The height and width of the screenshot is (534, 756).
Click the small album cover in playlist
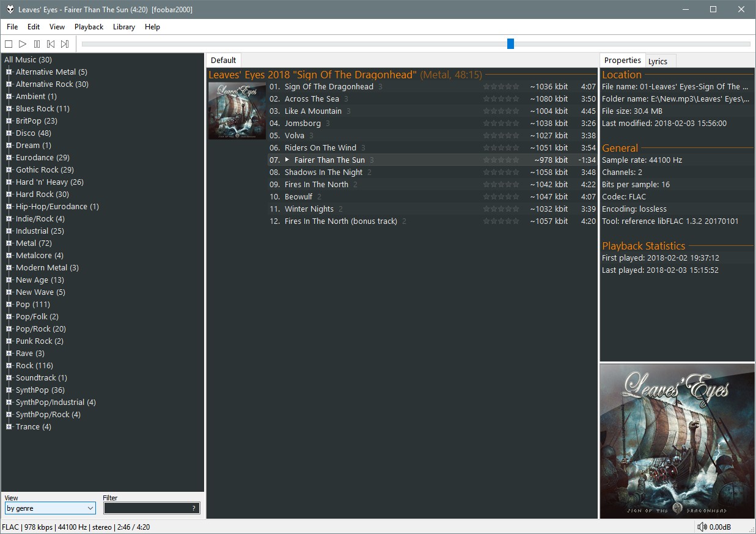pos(237,111)
